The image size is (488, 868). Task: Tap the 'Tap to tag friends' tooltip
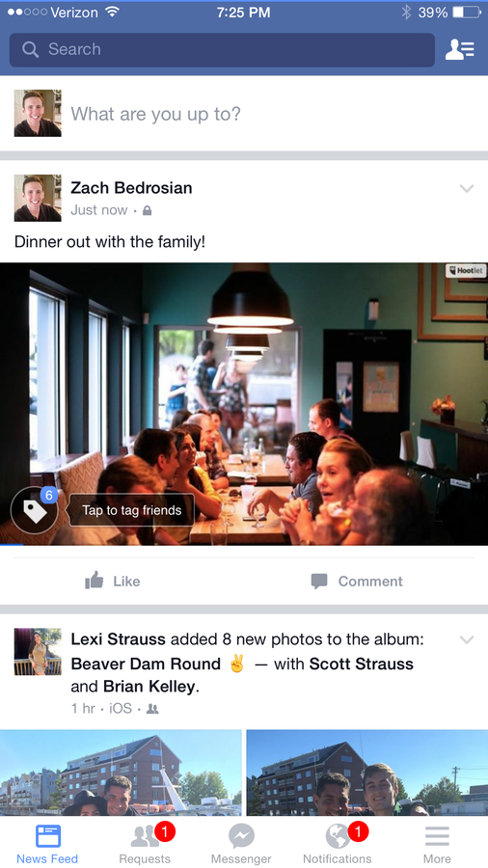(131, 510)
